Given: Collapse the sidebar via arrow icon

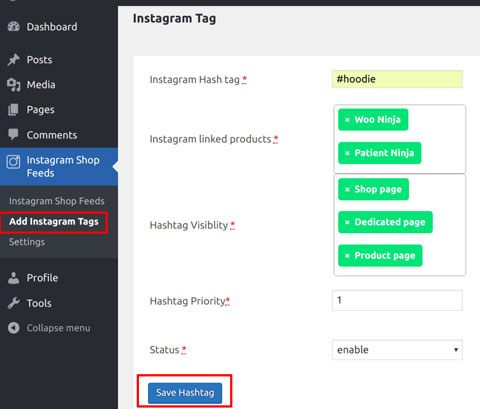Looking at the screenshot, I should pyautogui.click(x=14, y=328).
